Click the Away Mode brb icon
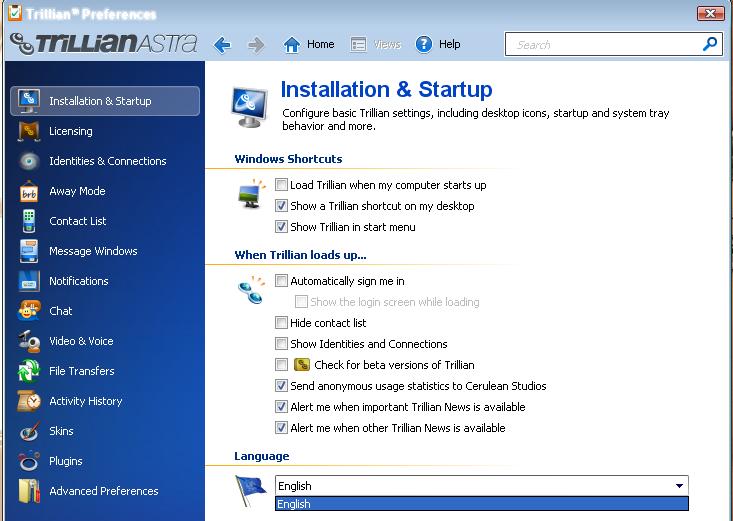The width and height of the screenshot is (733, 521). tap(29, 191)
